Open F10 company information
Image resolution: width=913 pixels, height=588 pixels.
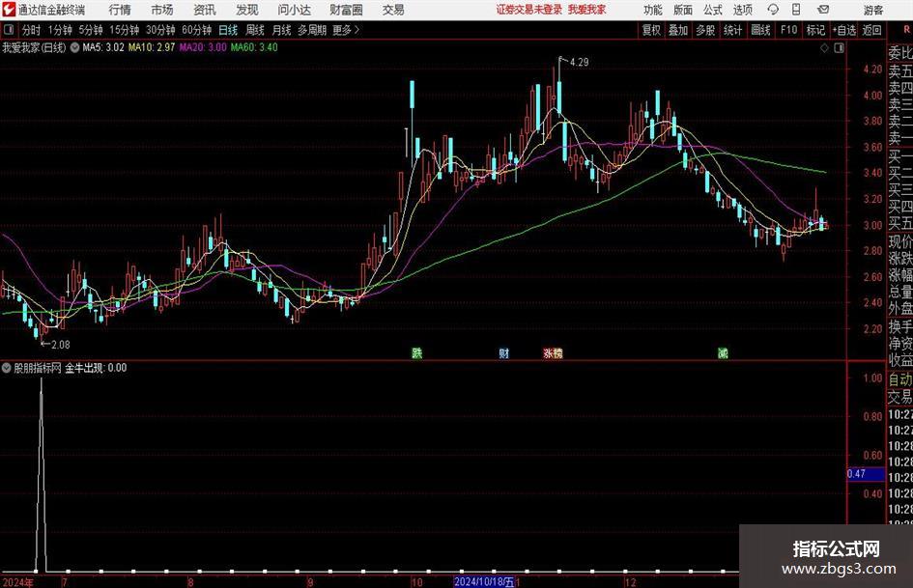tap(789, 30)
